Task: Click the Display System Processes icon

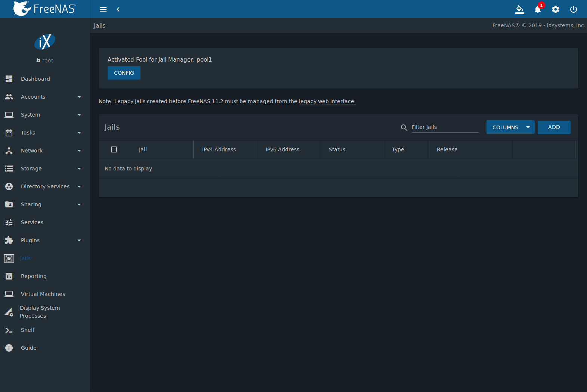Action: (x=9, y=312)
